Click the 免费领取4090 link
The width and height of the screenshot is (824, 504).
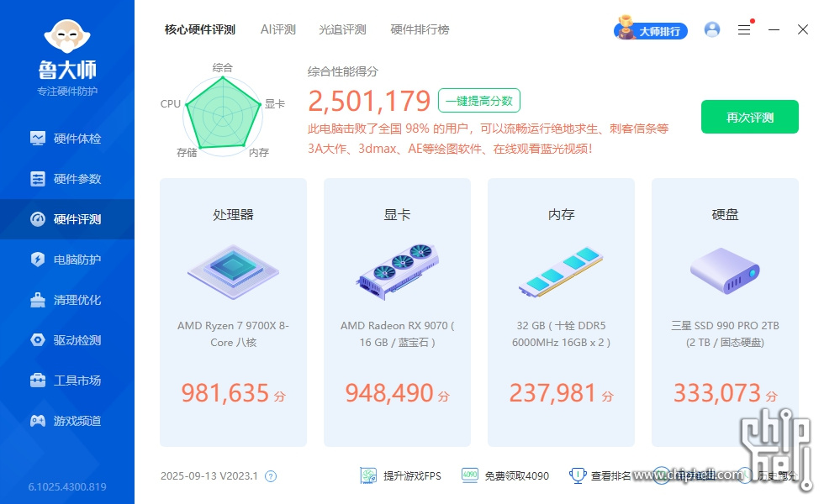505,475
